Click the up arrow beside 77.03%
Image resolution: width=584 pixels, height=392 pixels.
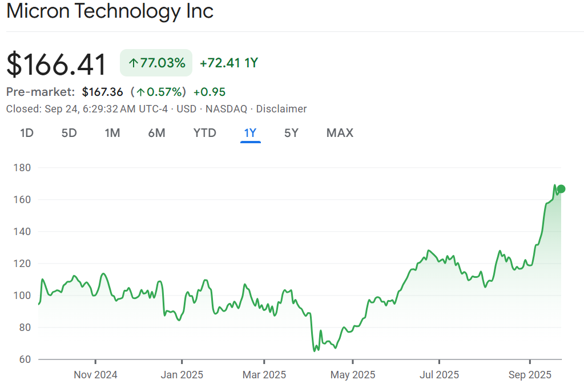pyautogui.click(x=134, y=63)
